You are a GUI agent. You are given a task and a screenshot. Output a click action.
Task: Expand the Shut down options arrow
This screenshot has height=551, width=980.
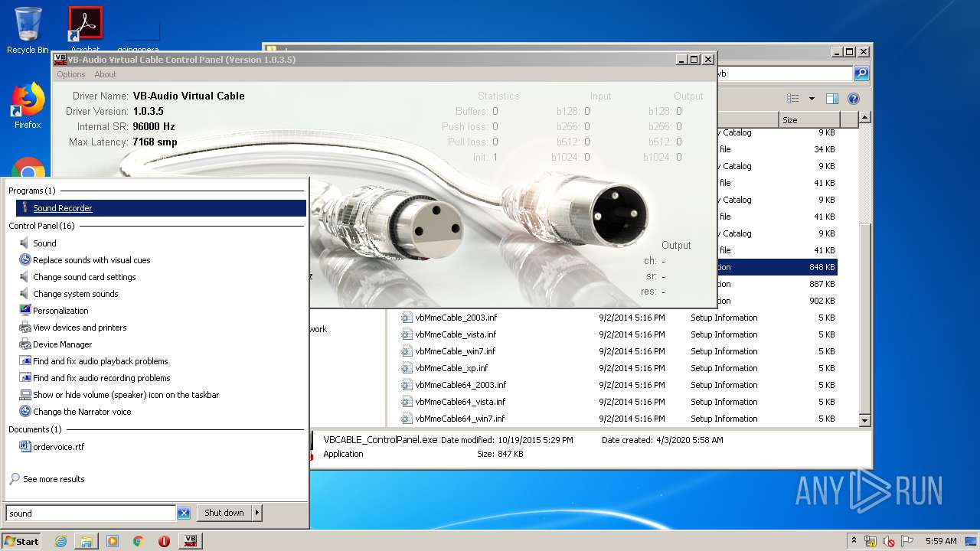coord(257,513)
